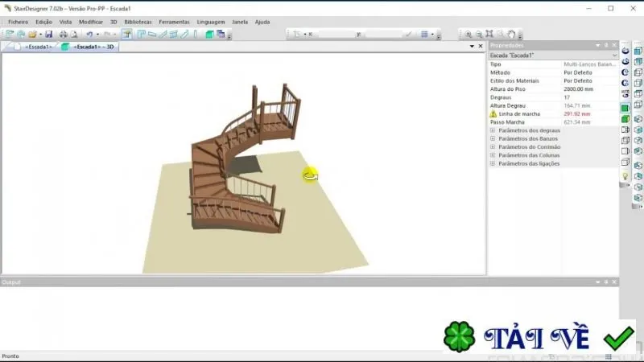
Task: Click the zoom out magnifier icon
Action: (x=478, y=34)
